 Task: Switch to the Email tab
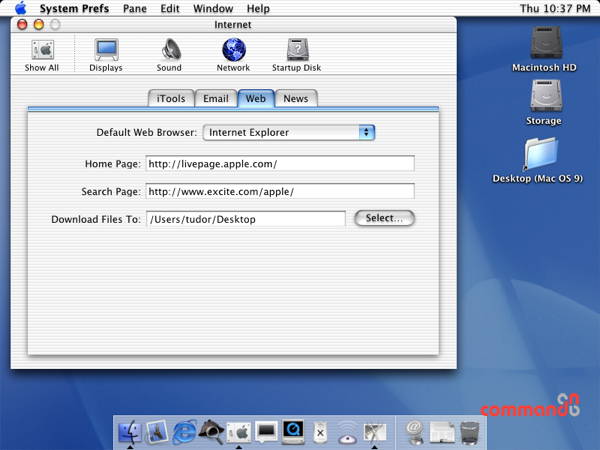(216, 99)
